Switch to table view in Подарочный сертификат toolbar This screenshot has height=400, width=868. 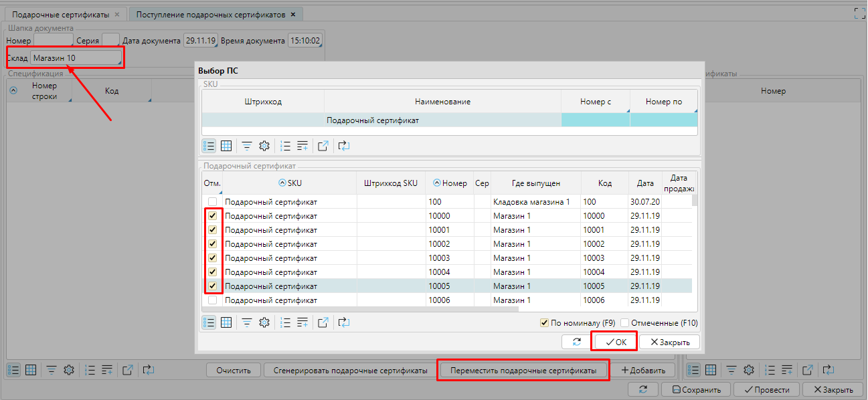pyautogui.click(x=226, y=322)
